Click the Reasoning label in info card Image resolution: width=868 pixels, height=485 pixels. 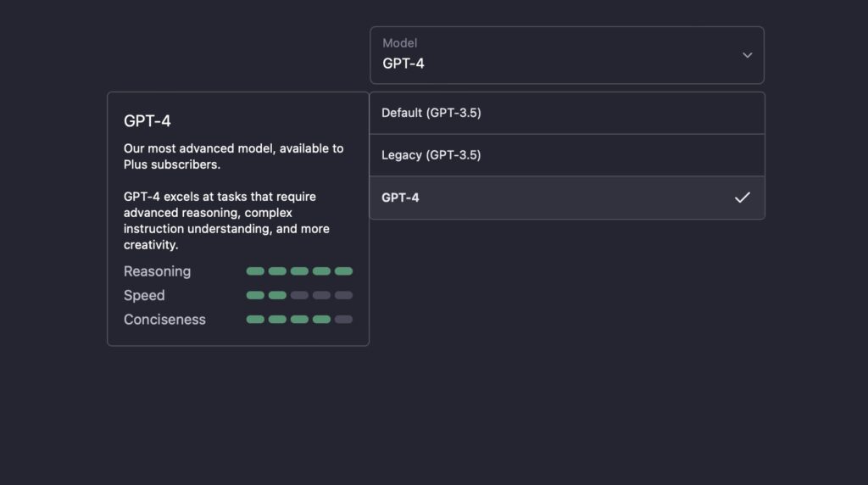(157, 271)
